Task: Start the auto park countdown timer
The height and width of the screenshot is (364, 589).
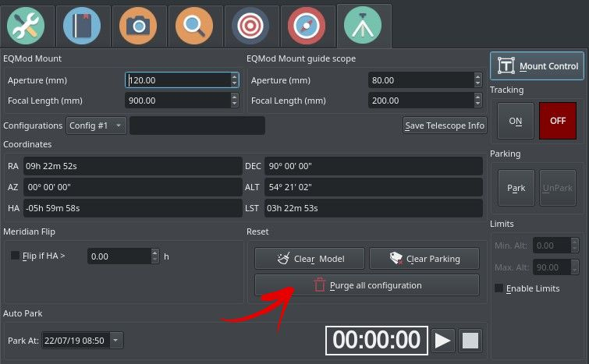Action: tap(443, 341)
